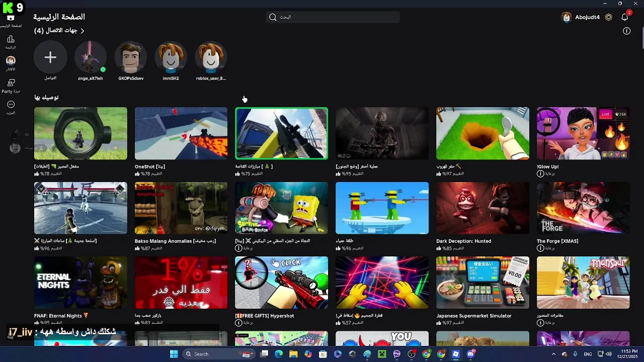Open Dark Deception: Hunted thumbnail
644x362 pixels.
(x=482, y=208)
